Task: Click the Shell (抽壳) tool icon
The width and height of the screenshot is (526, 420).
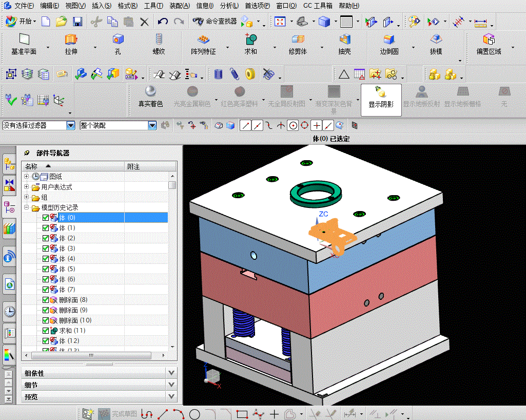Action: coord(344,40)
